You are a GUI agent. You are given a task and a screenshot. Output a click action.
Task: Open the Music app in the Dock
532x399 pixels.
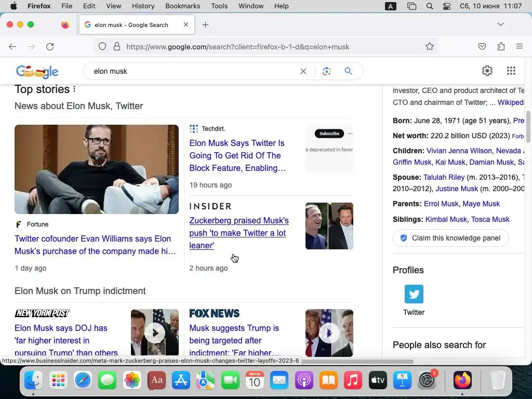[353, 380]
